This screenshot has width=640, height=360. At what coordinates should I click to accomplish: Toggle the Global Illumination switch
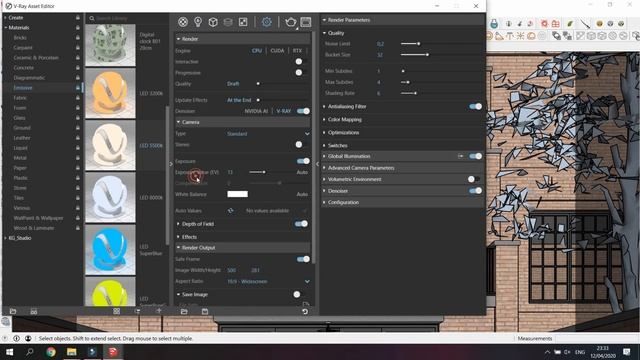(x=476, y=156)
